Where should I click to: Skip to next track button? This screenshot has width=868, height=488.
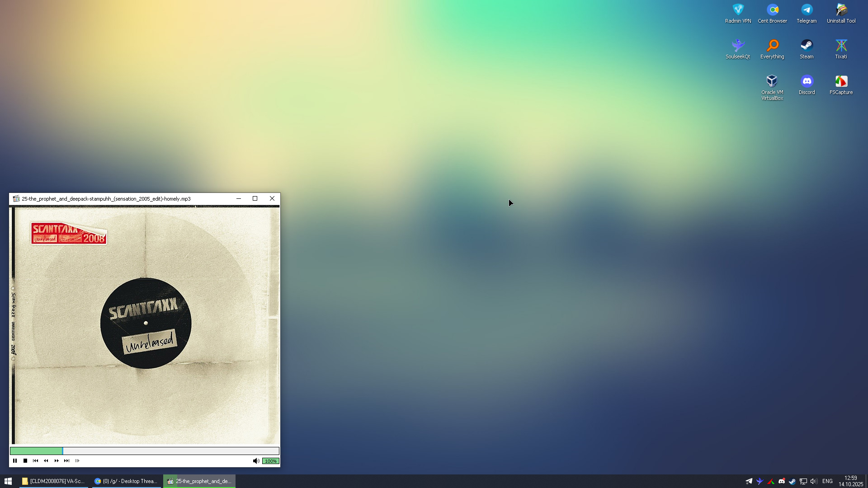[67, 461]
